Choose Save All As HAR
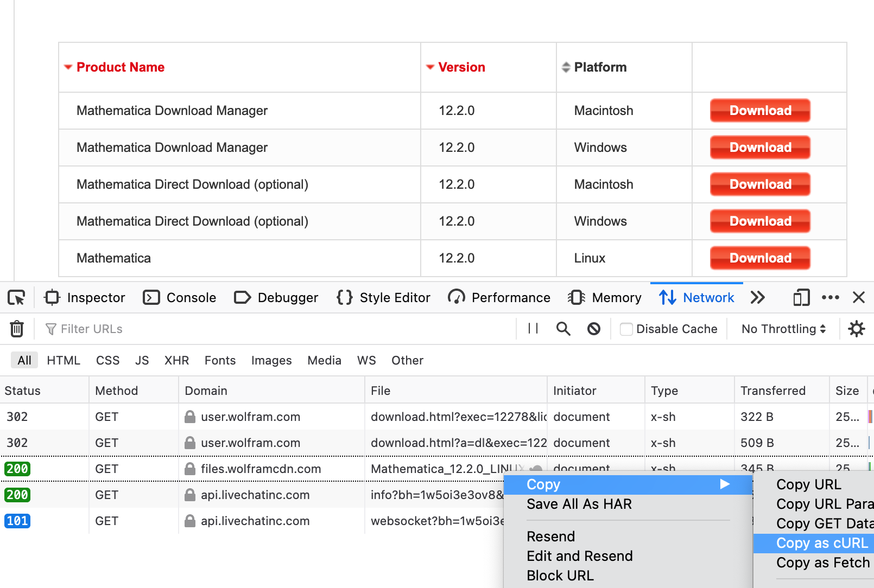The height and width of the screenshot is (588, 874). [x=579, y=504]
